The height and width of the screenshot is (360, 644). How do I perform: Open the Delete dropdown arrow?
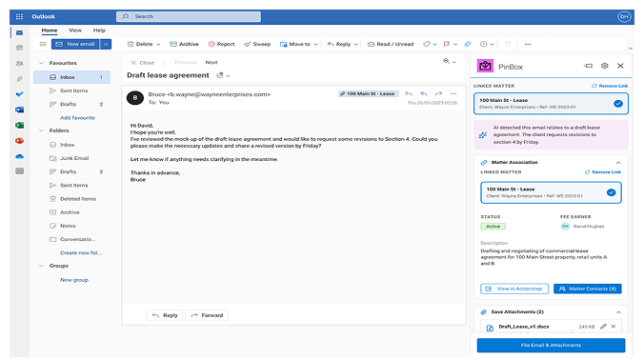tap(158, 45)
